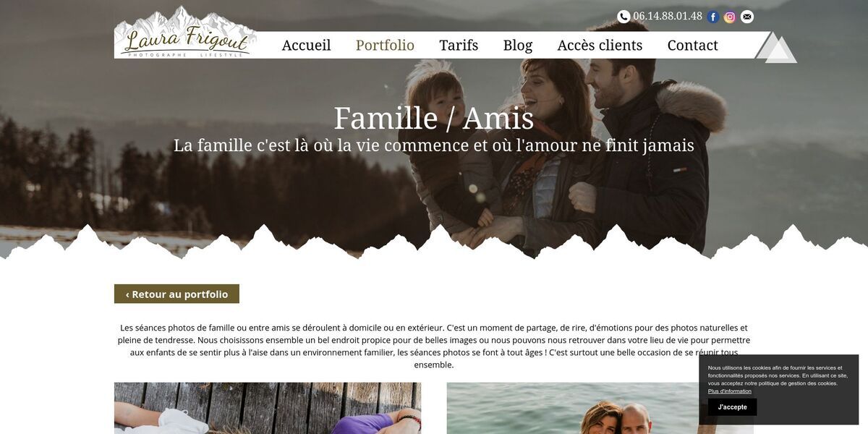868x434 pixels.
Task: Click the Laura Frigout mountain logo
Action: click(x=185, y=33)
